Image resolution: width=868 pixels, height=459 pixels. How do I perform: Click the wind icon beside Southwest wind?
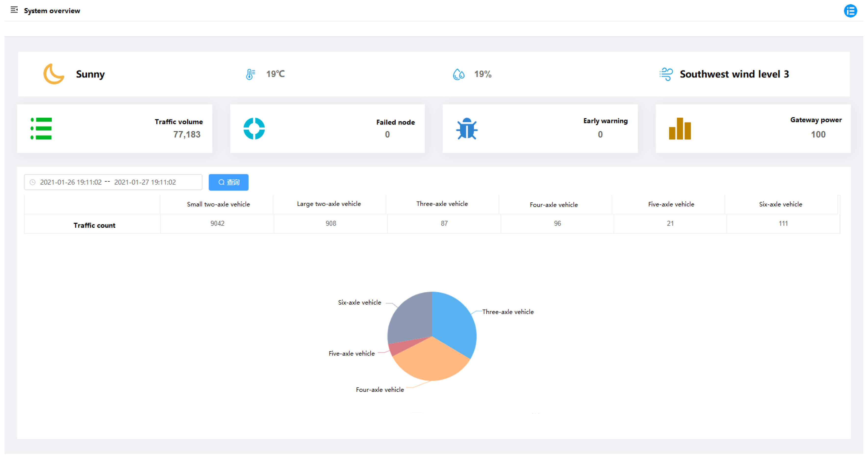[x=666, y=74]
